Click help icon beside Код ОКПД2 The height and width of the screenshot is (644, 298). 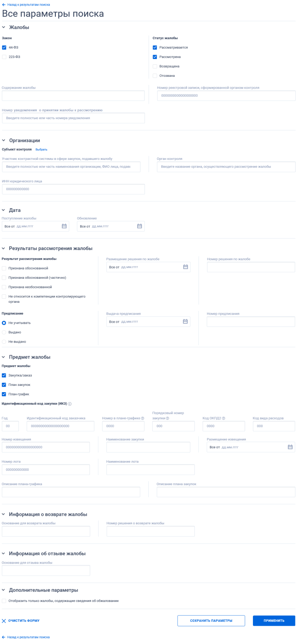pos(224,418)
